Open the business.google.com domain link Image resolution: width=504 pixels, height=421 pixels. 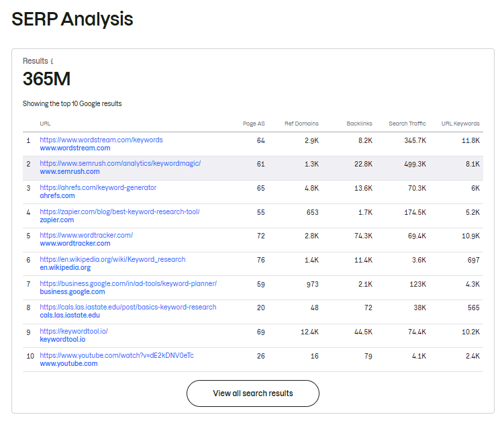pos(72,291)
